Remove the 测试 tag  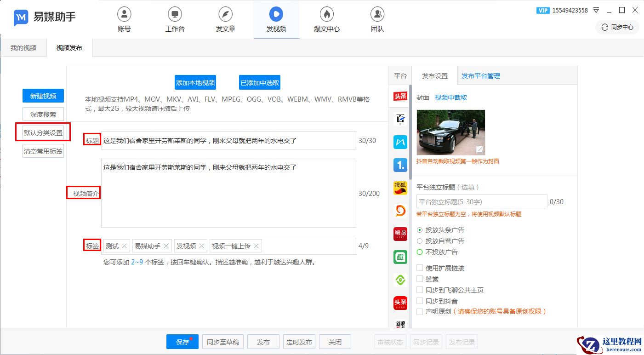click(124, 246)
